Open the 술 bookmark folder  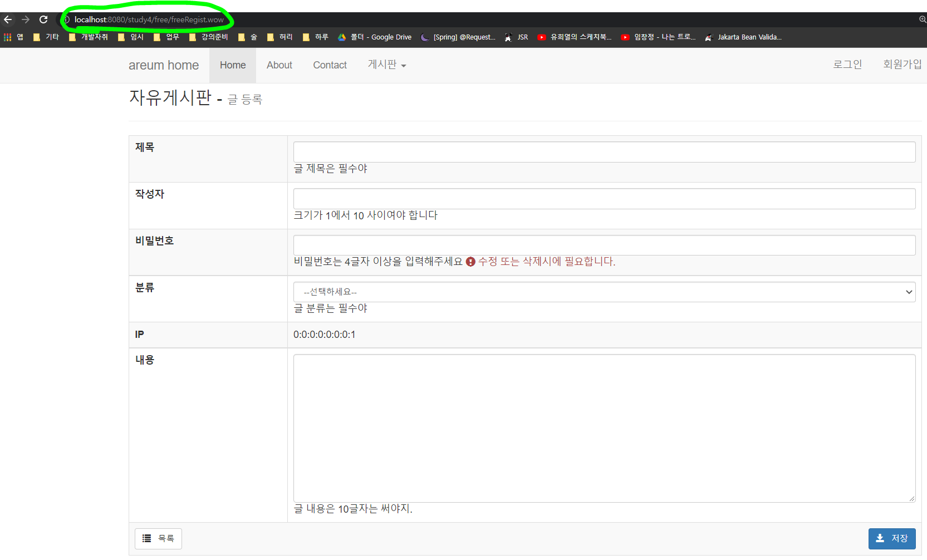(248, 37)
